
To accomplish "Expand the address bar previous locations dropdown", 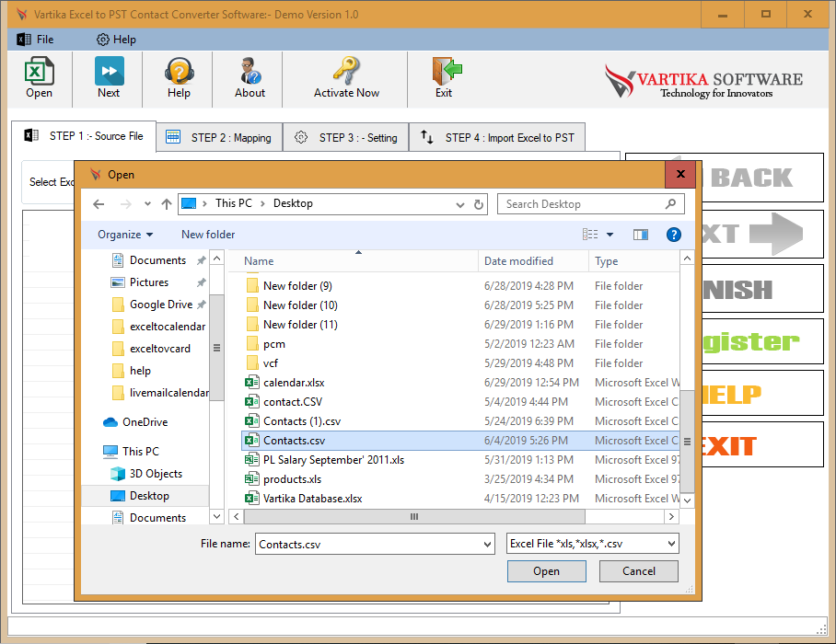I will [460, 204].
